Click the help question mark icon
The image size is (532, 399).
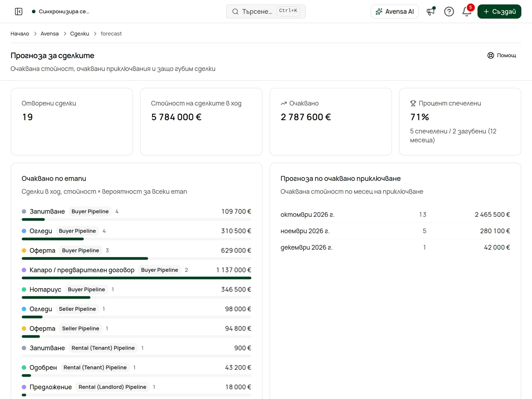click(x=449, y=12)
